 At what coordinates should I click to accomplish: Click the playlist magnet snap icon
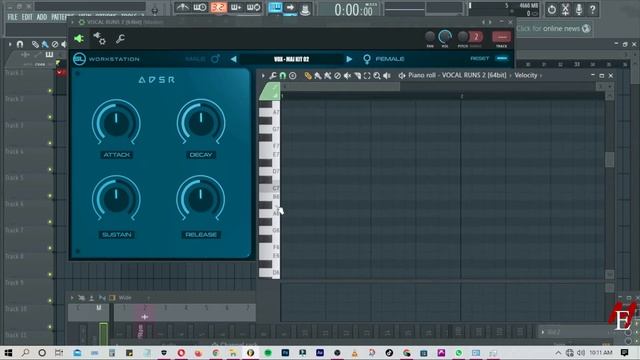(x=20, y=44)
